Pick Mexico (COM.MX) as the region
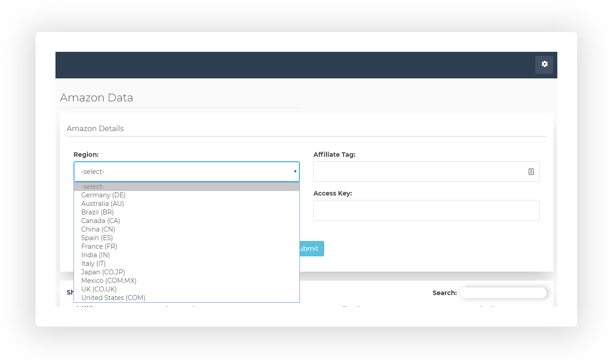This screenshot has height=364, width=611. 109,281
